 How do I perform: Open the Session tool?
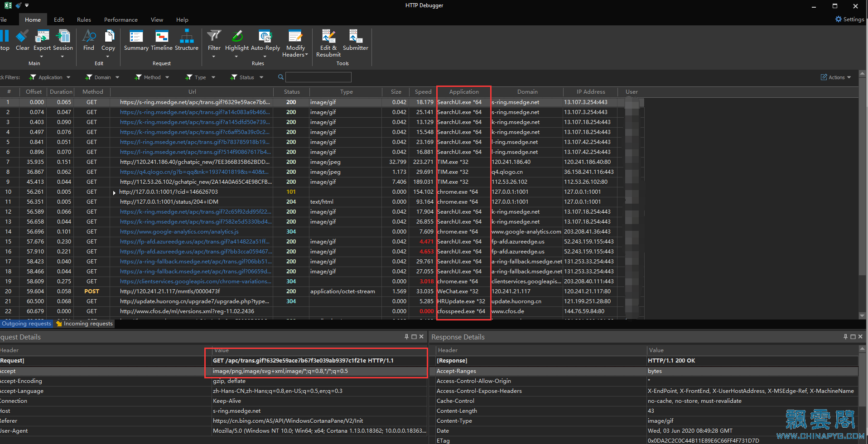63,40
